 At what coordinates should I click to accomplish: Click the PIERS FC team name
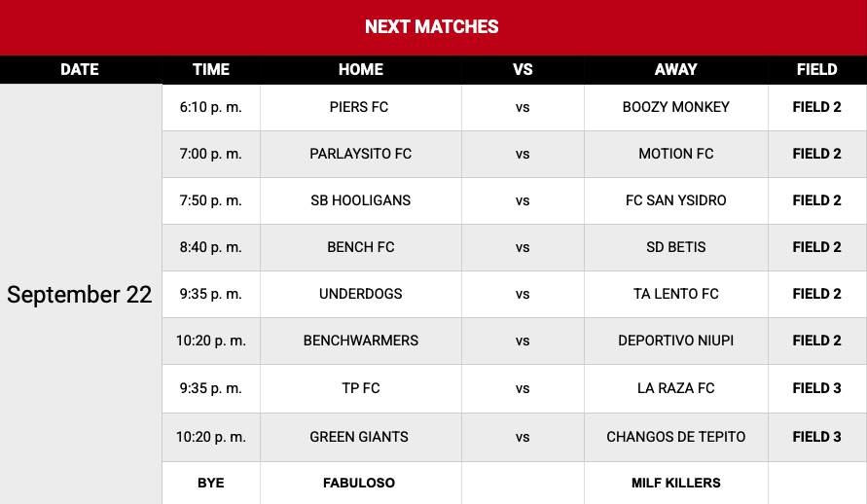coord(359,107)
